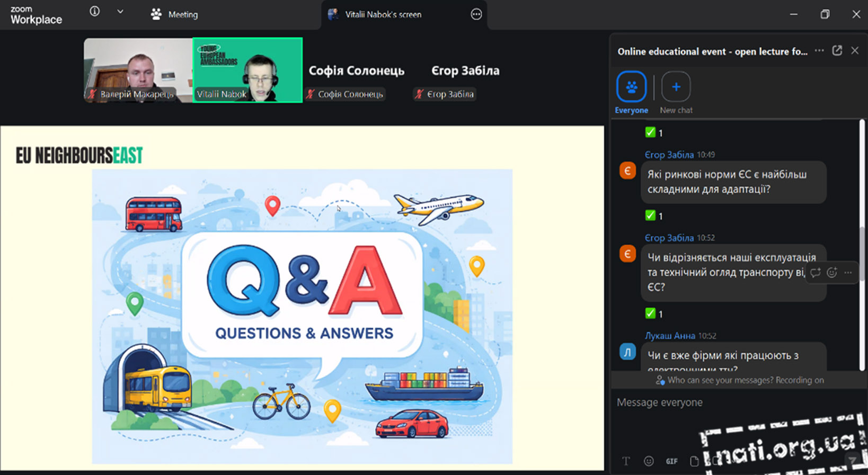Attach a file using the file icon
The image size is (868, 475).
click(x=694, y=461)
